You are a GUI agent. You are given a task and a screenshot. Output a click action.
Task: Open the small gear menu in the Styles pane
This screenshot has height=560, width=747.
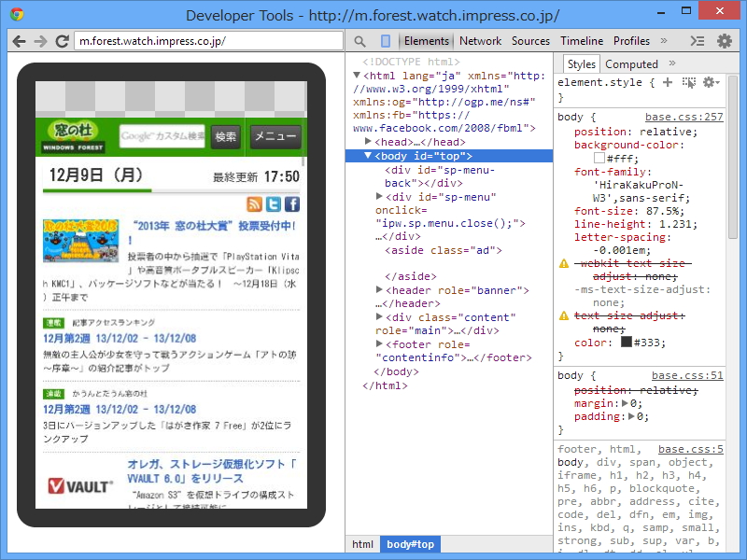pos(708,82)
